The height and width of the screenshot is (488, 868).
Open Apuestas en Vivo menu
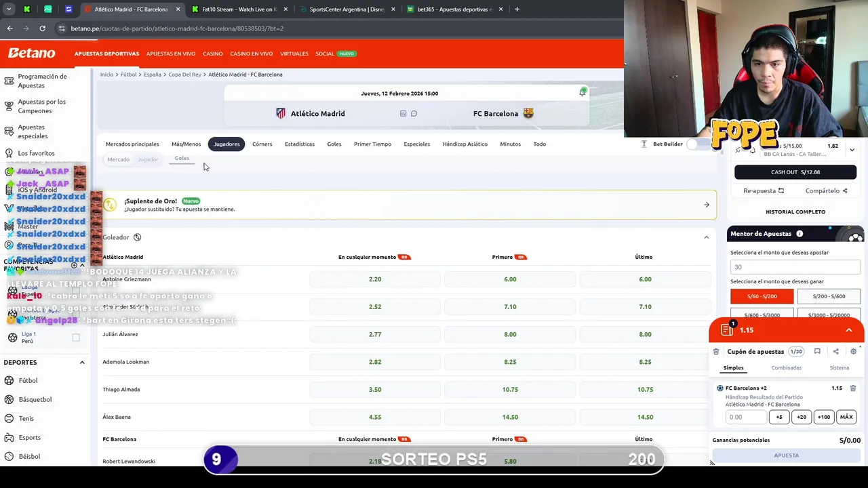[x=171, y=54]
